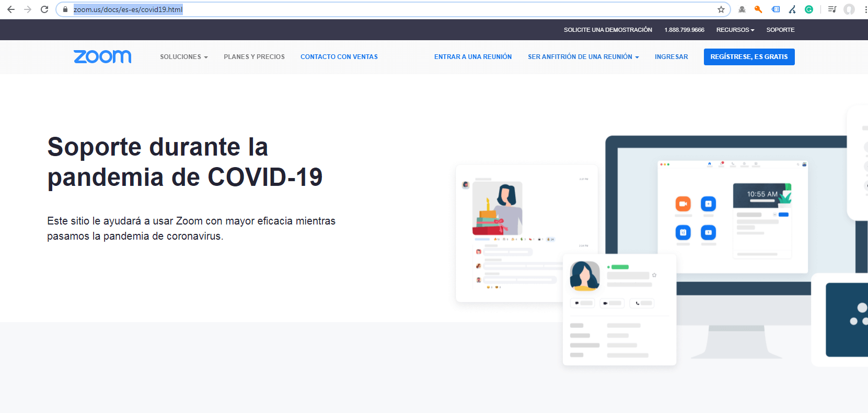Expand Ser anfitrión de una reunión
The image size is (868, 413).
[x=583, y=57]
